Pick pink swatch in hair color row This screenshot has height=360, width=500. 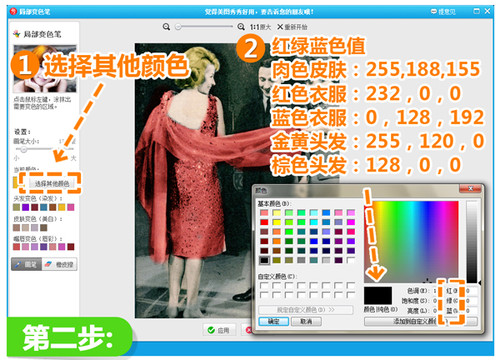coord(71,207)
